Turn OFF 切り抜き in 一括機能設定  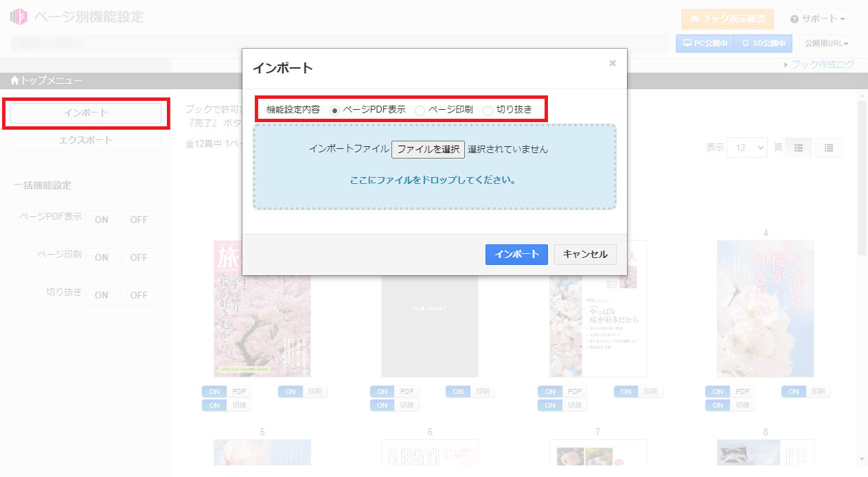point(137,295)
